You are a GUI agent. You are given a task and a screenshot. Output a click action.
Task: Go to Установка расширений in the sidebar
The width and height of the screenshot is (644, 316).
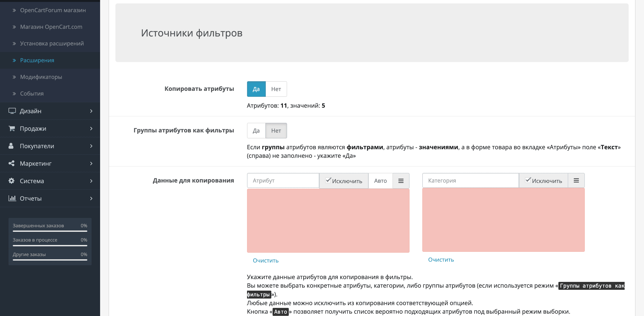[x=50, y=43]
